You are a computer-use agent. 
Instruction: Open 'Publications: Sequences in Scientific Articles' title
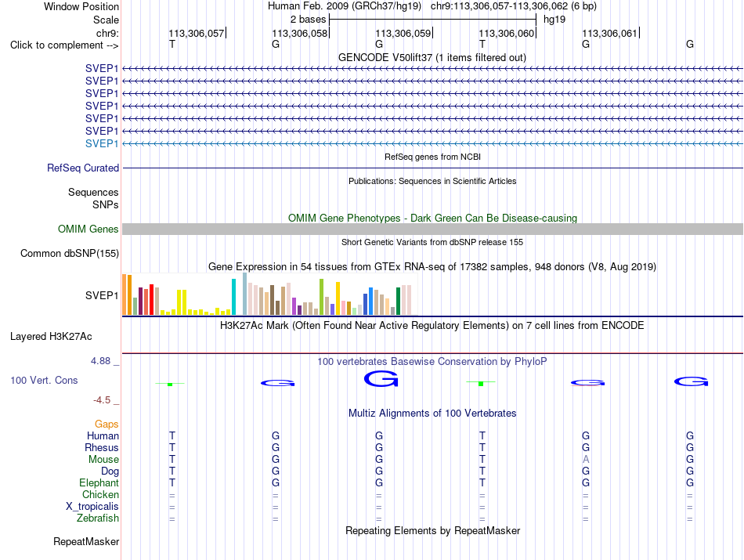pos(432,181)
